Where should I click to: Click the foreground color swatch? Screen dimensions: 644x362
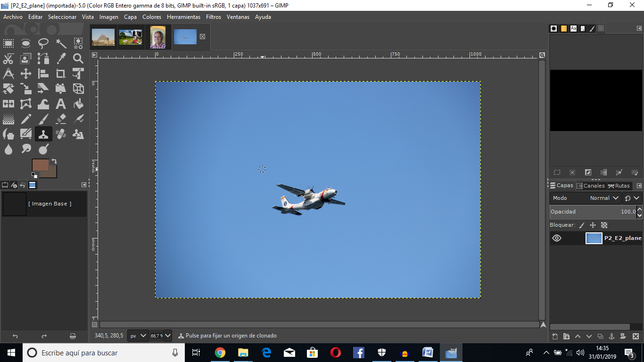point(40,165)
